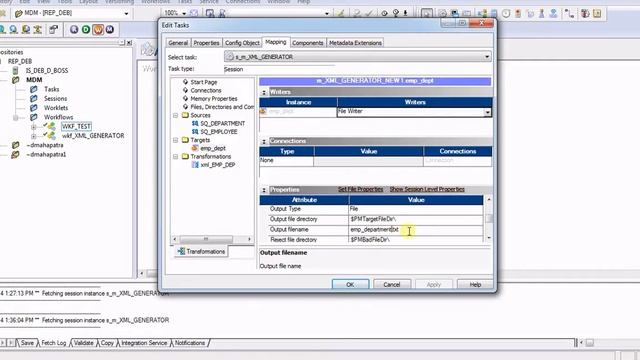This screenshot has width=640, height=360.
Task: Click the pin marker icon in toolbar
Action: (396, 13)
